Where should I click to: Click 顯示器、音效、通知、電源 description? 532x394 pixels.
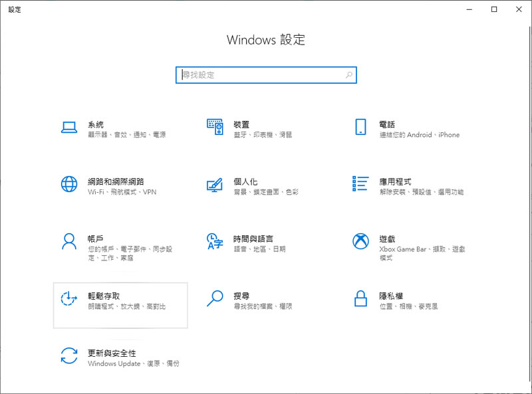point(127,135)
